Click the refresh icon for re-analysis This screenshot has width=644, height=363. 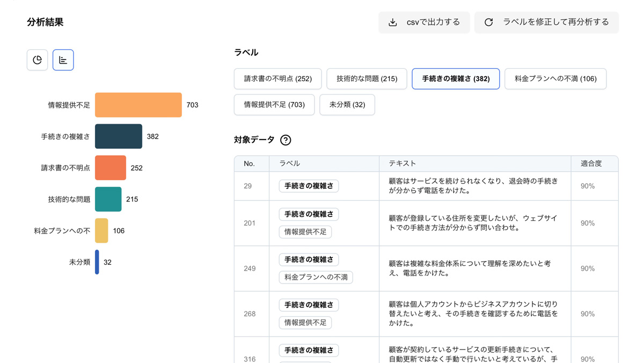[x=488, y=23]
